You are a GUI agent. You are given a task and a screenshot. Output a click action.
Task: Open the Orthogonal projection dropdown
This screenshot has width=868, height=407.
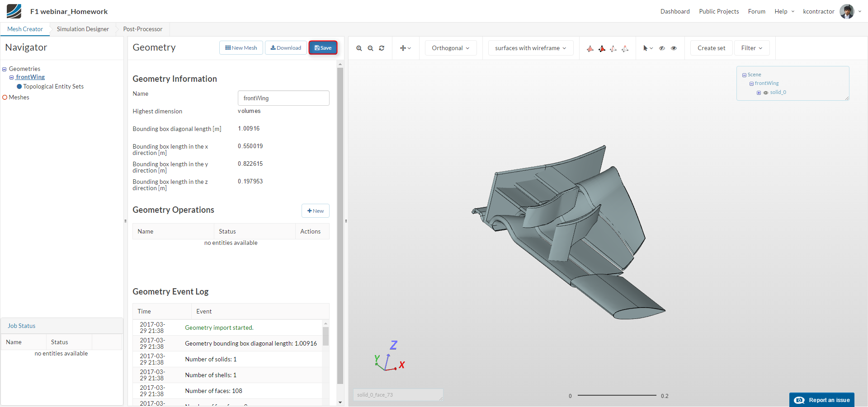pyautogui.click(x=450, y=48)
